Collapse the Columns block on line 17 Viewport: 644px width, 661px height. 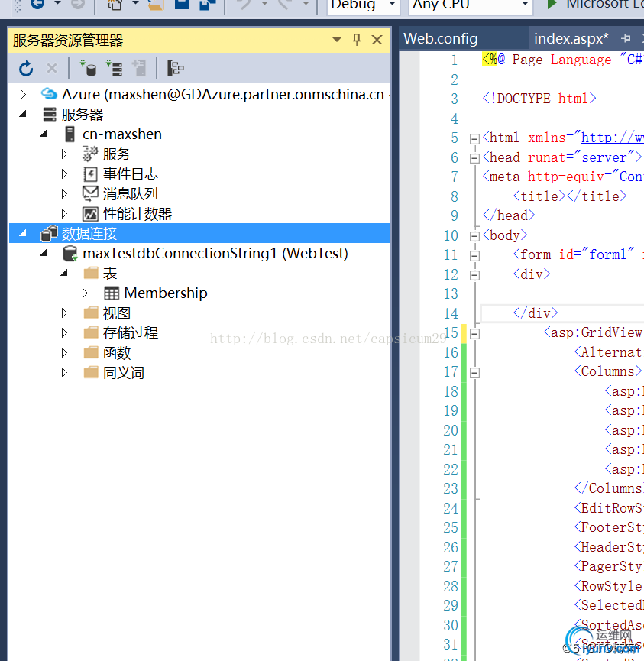474,373
